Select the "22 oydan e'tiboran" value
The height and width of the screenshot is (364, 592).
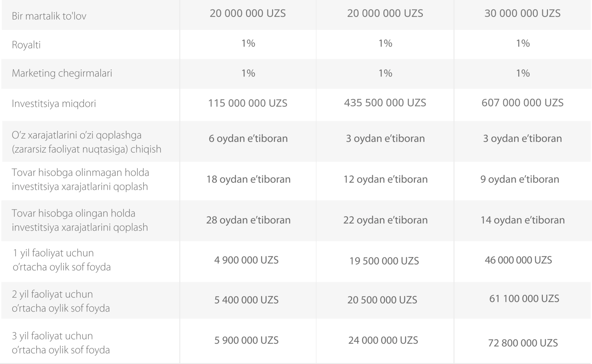(x=386, y=220)
